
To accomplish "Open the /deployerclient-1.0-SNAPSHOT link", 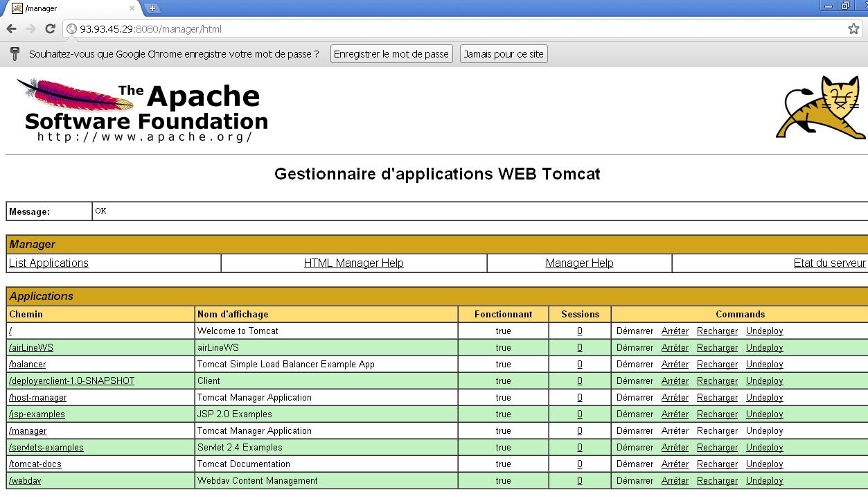I will point(72,381).
